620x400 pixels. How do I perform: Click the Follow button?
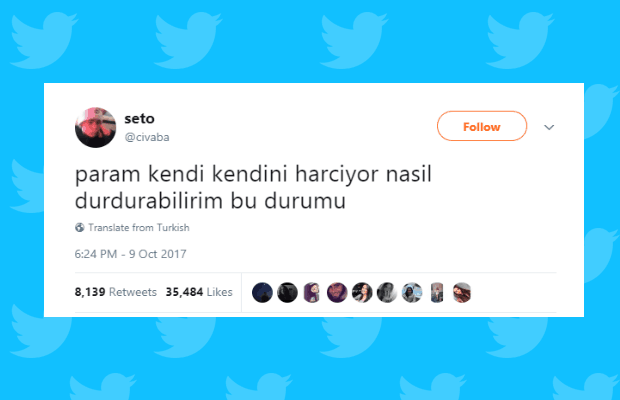482,126
